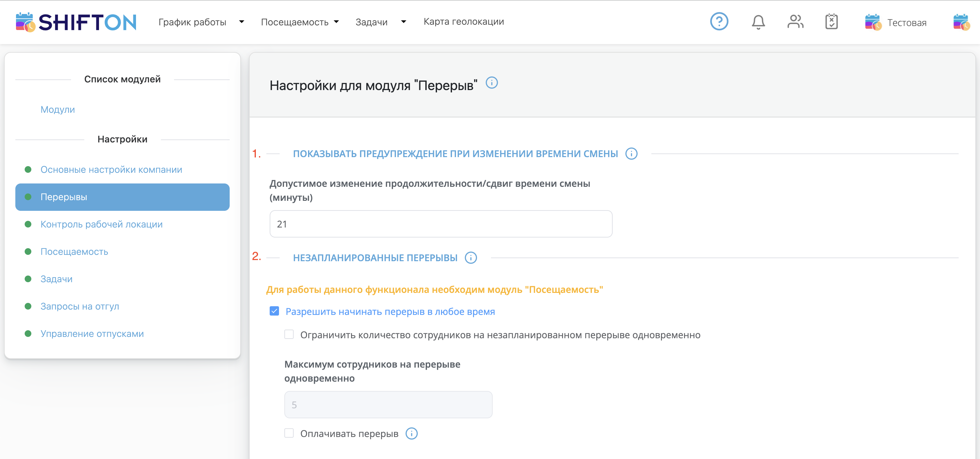Click info icon next to Оплачивать перерыв

[x=411, y=434]
